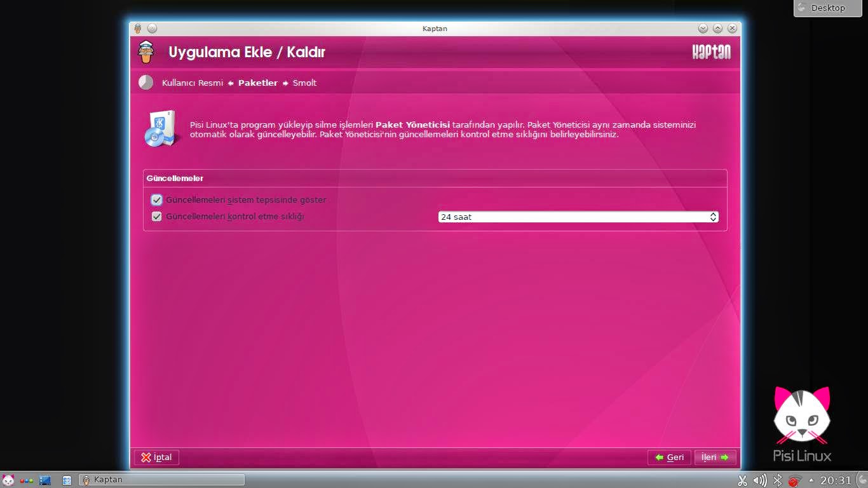Screen dimensions: 868x488
Task: Click the Geri (Back) button
Action: [x=670, y=457]
